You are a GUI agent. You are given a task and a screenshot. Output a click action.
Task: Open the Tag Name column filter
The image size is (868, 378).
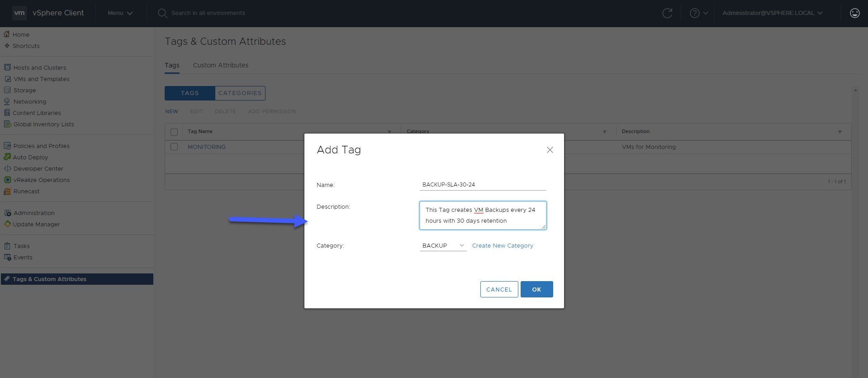389,132
